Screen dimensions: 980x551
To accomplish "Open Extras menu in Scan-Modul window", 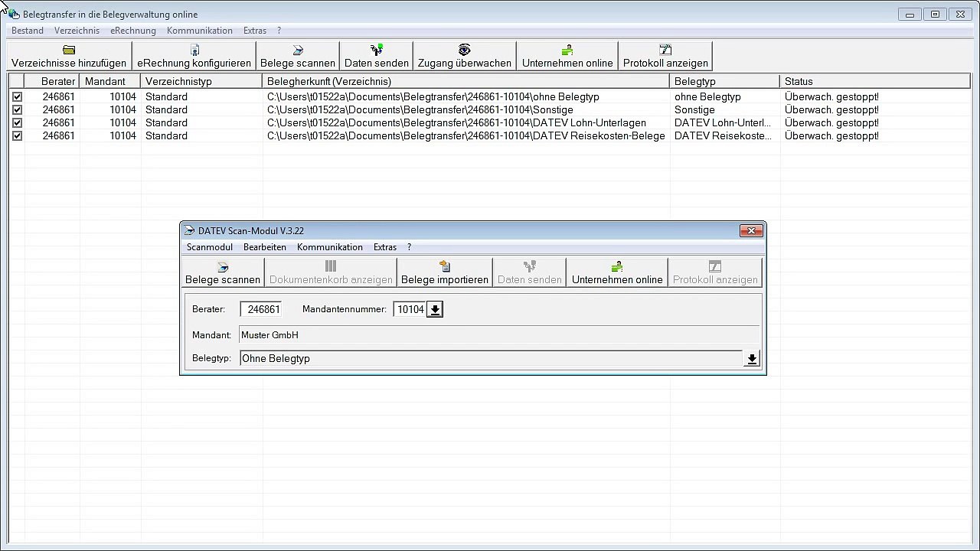I will (385, 247).
